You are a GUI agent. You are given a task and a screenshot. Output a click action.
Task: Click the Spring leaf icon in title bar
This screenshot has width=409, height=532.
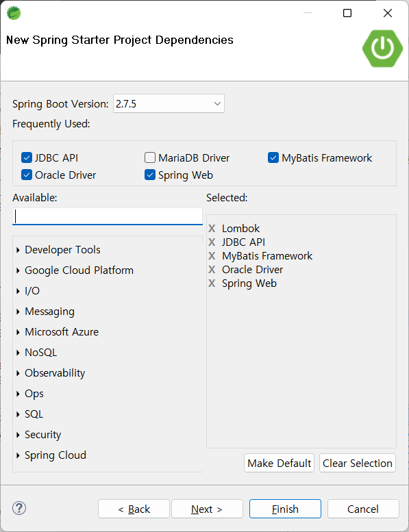(x=14, y=13)
